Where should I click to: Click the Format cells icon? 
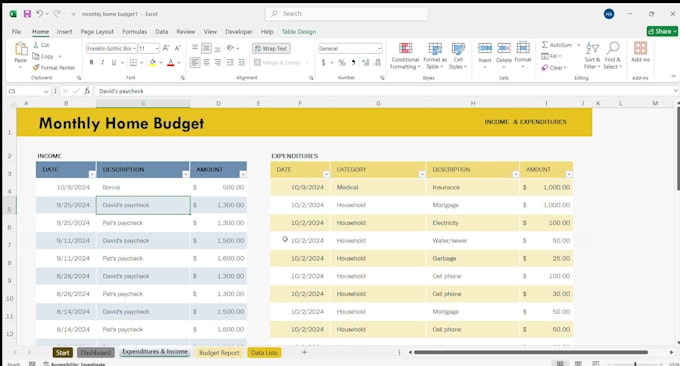pos(523,48)
